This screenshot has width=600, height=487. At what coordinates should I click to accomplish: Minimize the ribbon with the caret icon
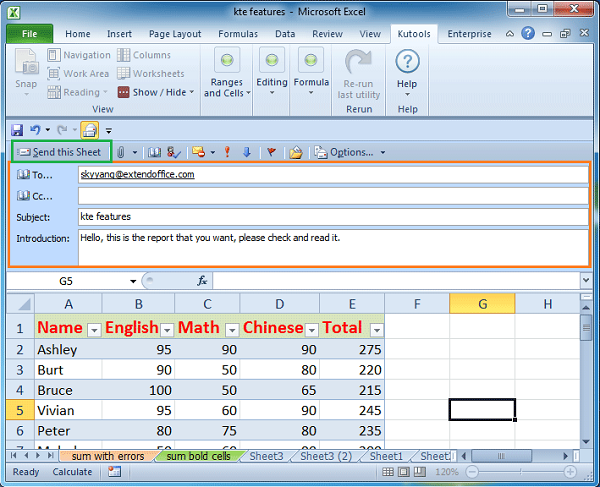click(510, 34)
